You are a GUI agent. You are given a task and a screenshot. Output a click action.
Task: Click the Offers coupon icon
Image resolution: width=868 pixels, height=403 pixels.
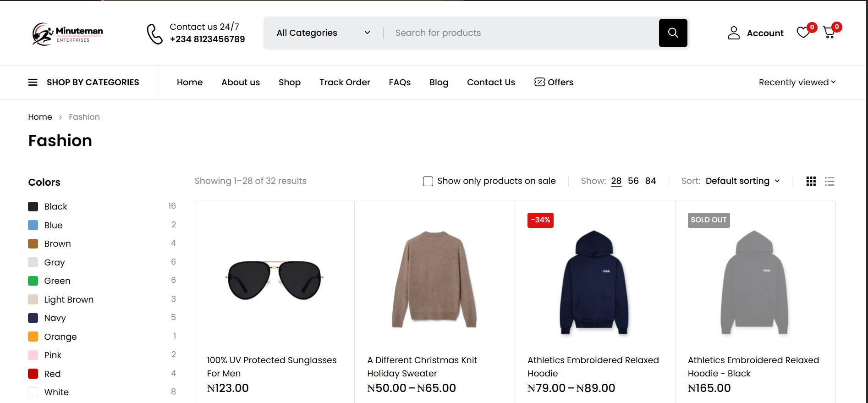click(539, 82)
